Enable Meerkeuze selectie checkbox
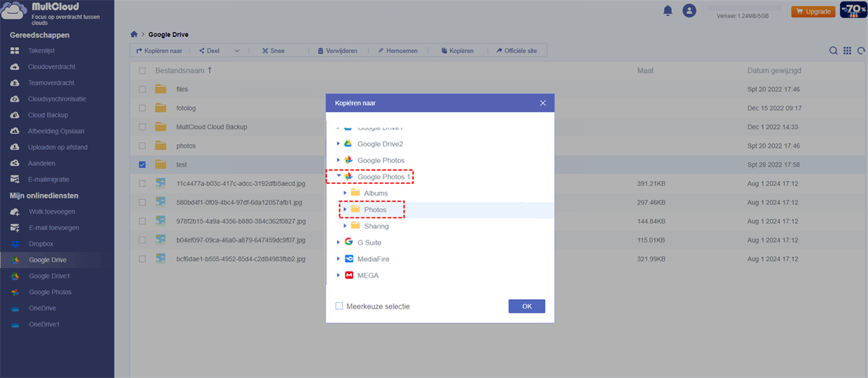Image resolution: width=868 pixels, height=378 pixels. click(x=339, y=306)
